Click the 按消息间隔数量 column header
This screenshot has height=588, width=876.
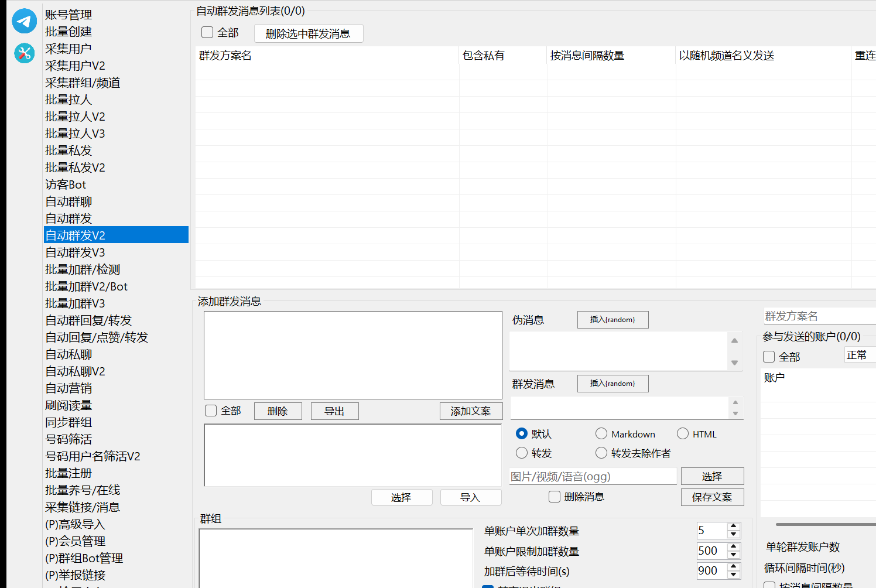[611, 56]
